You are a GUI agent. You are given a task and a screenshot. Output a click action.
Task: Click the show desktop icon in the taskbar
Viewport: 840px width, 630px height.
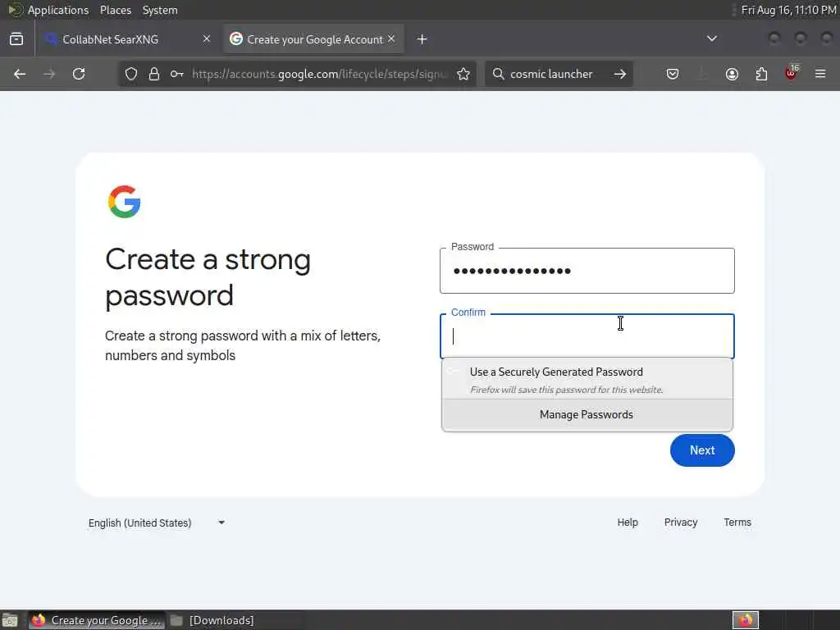coord(10,620)
